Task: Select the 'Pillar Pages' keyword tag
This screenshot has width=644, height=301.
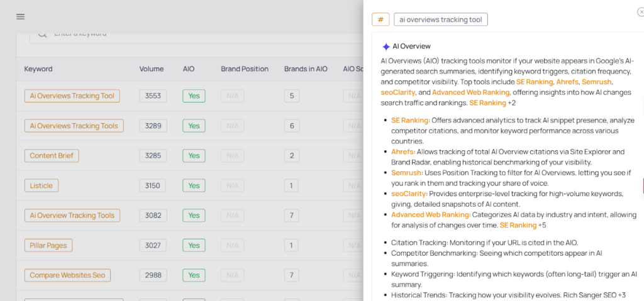Action: tap(48, 245)
